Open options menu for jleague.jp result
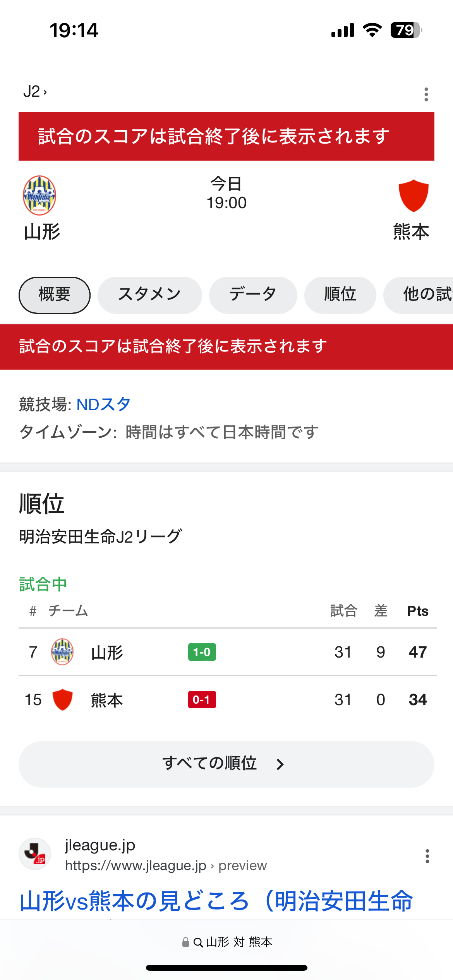Screen dimensions: 453x980 pos(427,856)
